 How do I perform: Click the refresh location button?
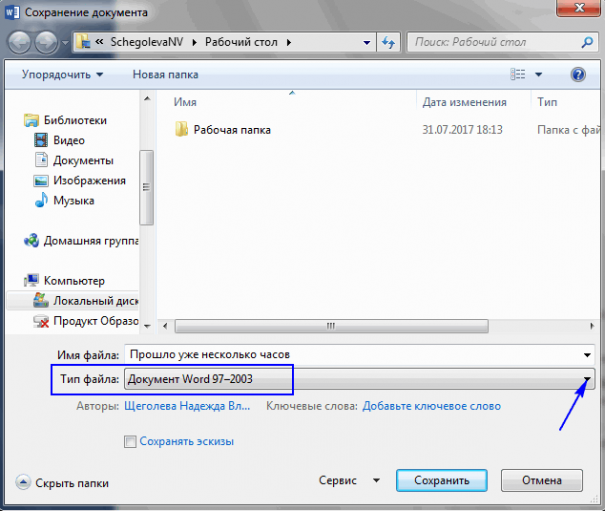click(387, 43)
